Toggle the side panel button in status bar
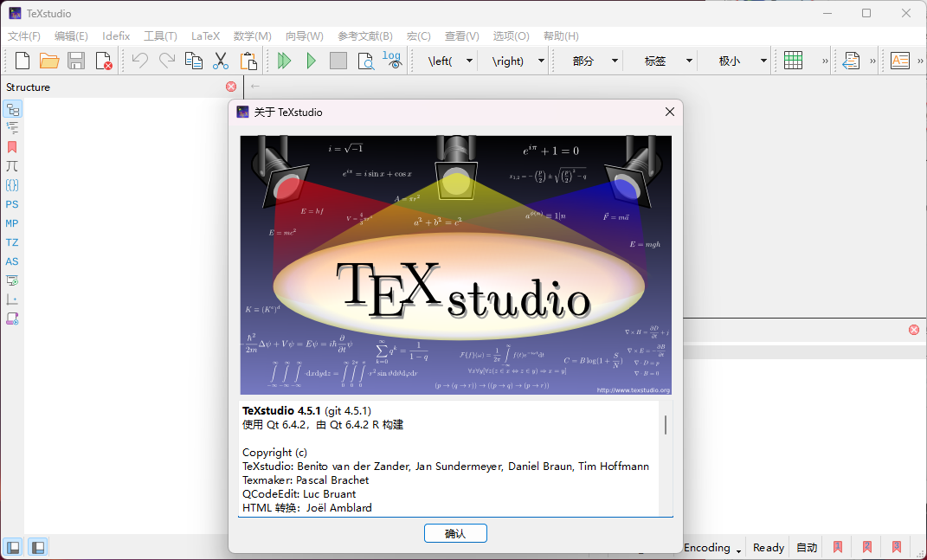 click(x=13, y=547)
